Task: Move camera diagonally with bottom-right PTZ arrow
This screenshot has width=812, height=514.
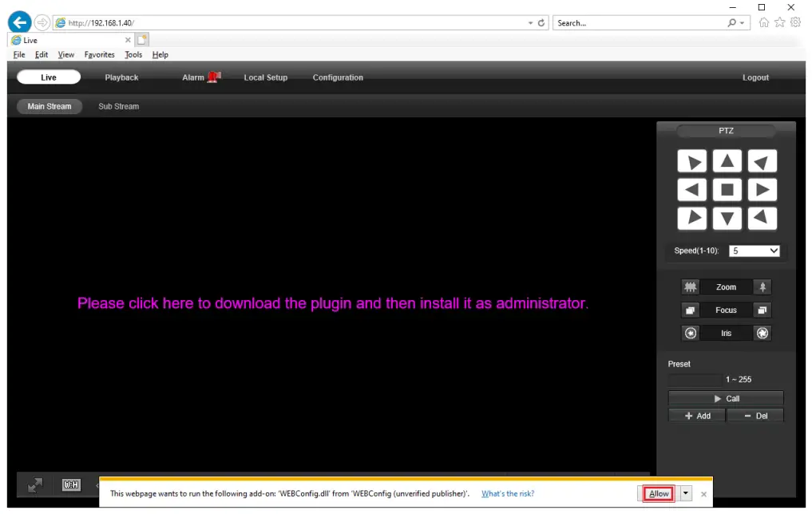Action: click(762, 219)
